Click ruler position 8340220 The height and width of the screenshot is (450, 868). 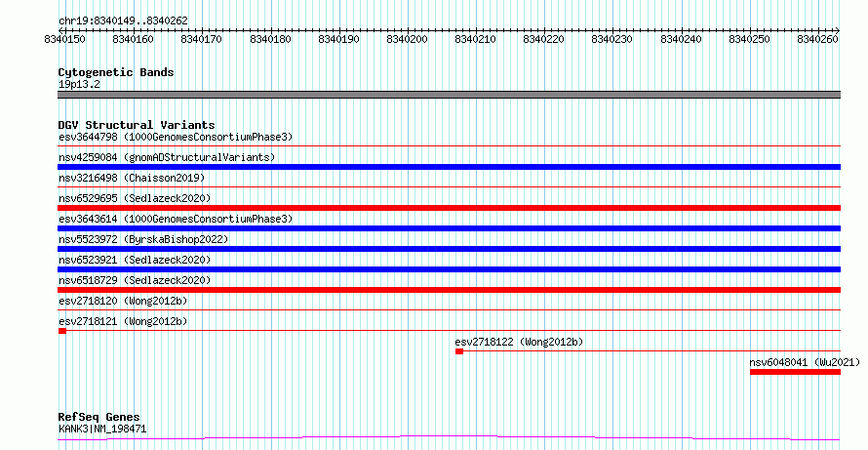[x=545, y=39]
